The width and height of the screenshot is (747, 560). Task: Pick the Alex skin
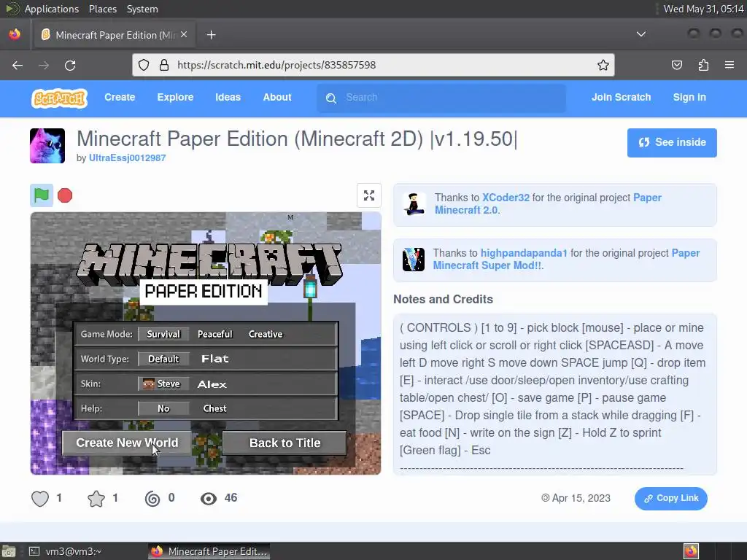[x=212, y=384]
